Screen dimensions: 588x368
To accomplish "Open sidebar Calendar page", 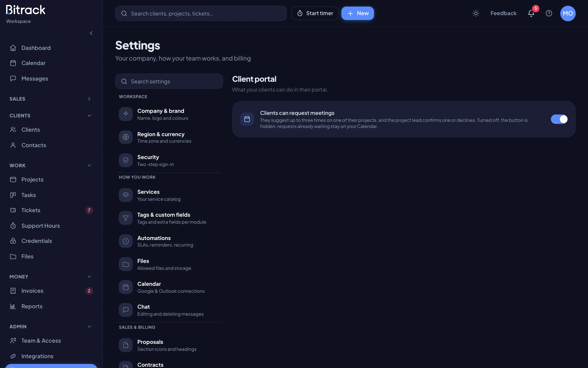I will coord(51,63).
